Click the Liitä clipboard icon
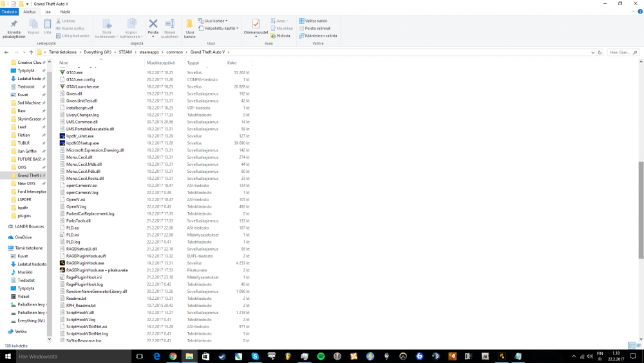 [x=48, y=24]
